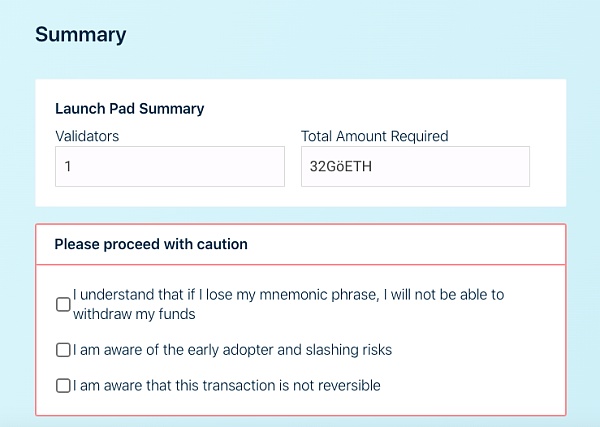Select the 32GöETH amount value text

pos(340,167)
